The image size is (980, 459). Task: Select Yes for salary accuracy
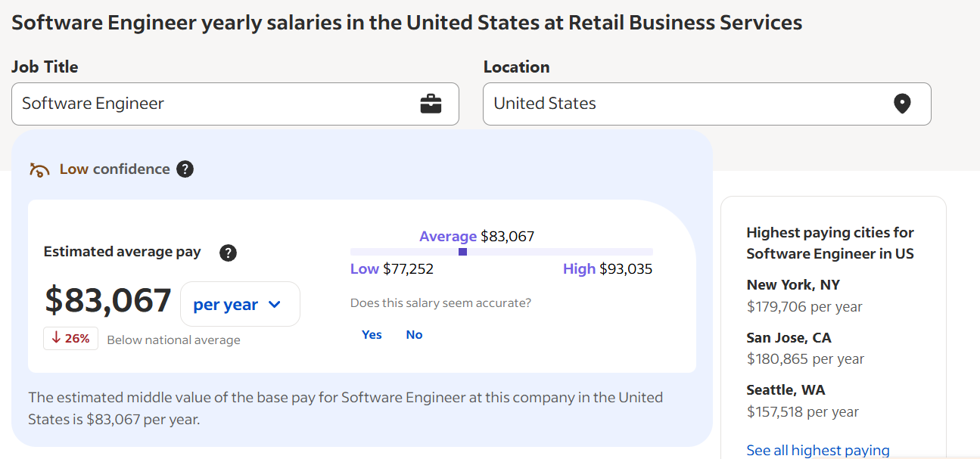(371, 334)
